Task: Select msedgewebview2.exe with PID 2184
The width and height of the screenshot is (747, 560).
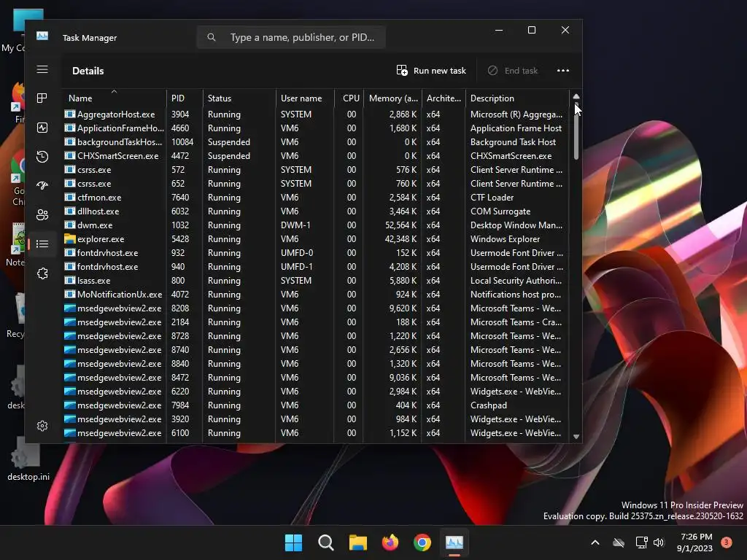Action: tap(314, 322)
